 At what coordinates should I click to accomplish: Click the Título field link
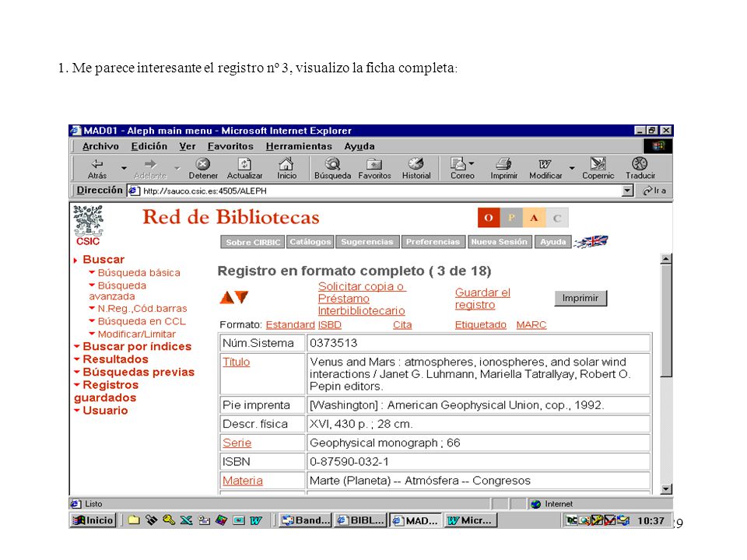pyautogui.click(x=236, y=362)
